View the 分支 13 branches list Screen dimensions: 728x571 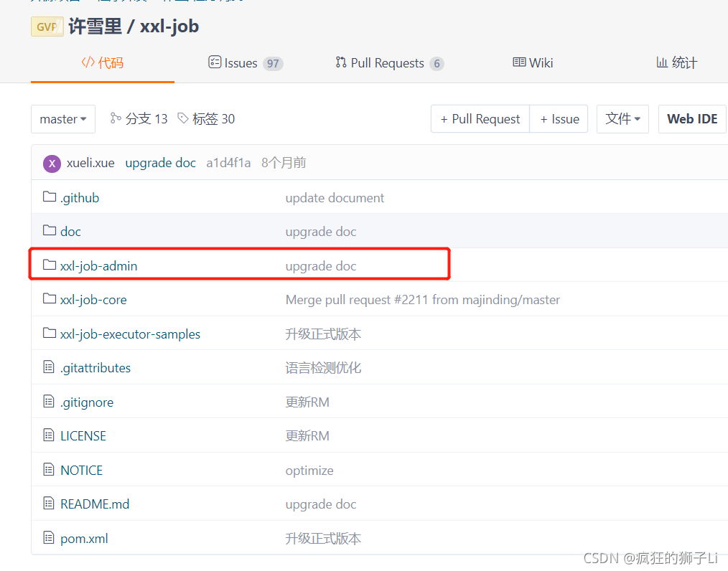tap(139, 119)
